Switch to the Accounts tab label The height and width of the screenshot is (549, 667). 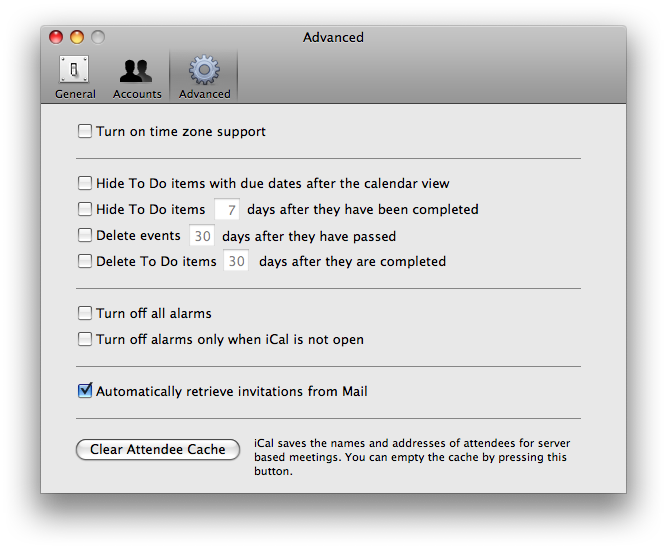click(137, 94)
